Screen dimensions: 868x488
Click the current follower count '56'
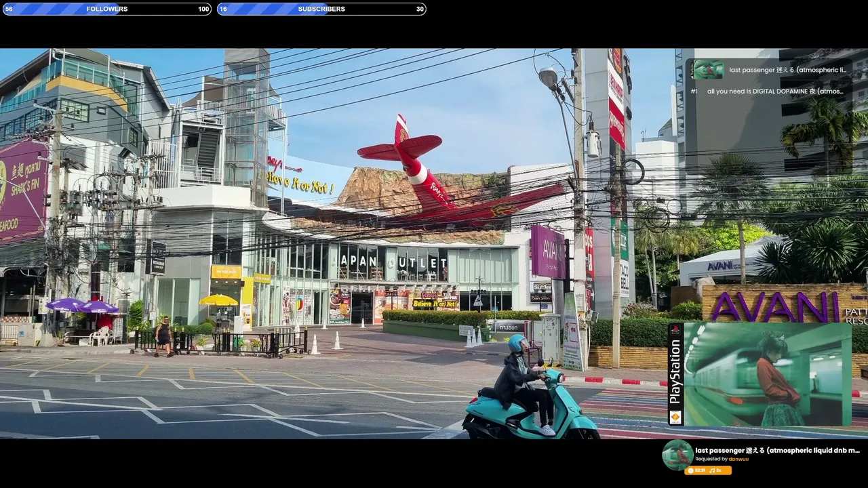(9, 9)
